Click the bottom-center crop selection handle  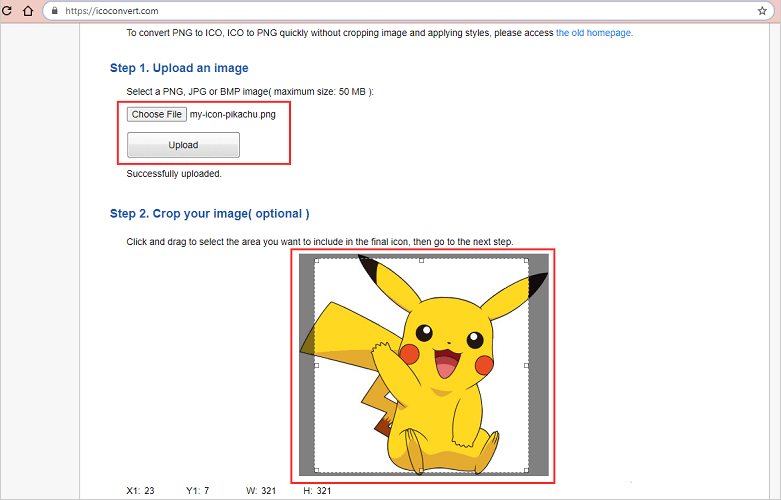(x=421, y=470)
